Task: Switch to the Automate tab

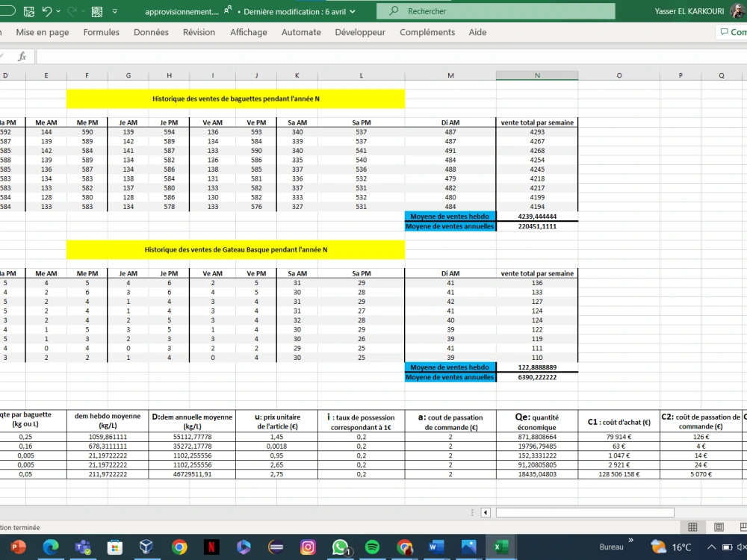Action: point(301,32)
